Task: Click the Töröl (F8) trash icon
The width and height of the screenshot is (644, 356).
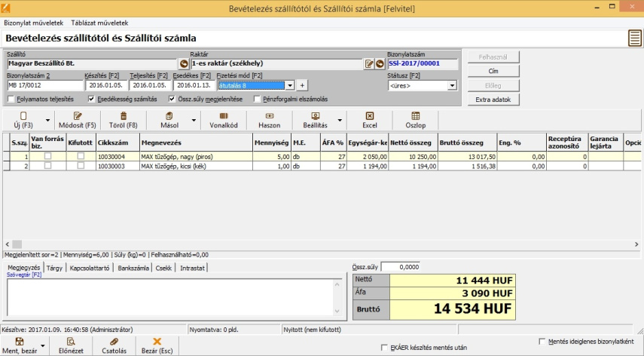Action: (x=124, y=115)
